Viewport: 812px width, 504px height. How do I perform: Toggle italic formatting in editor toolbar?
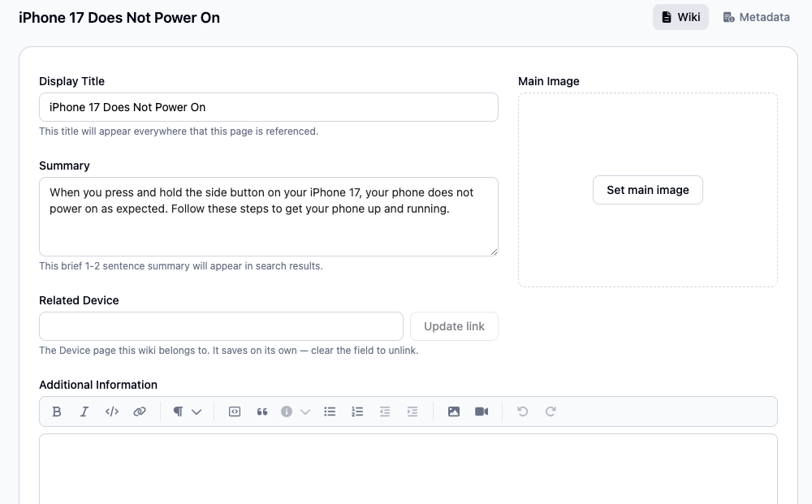click(84, 411)
